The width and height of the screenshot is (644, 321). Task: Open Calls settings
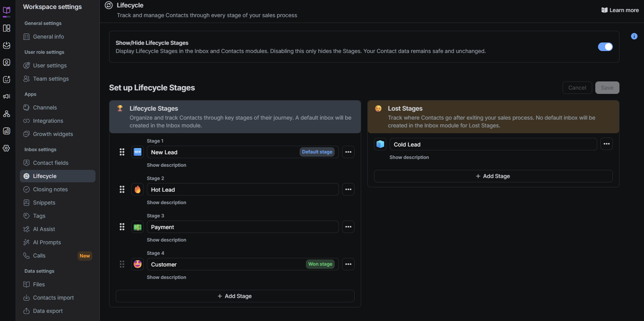[x=58, y=256]
